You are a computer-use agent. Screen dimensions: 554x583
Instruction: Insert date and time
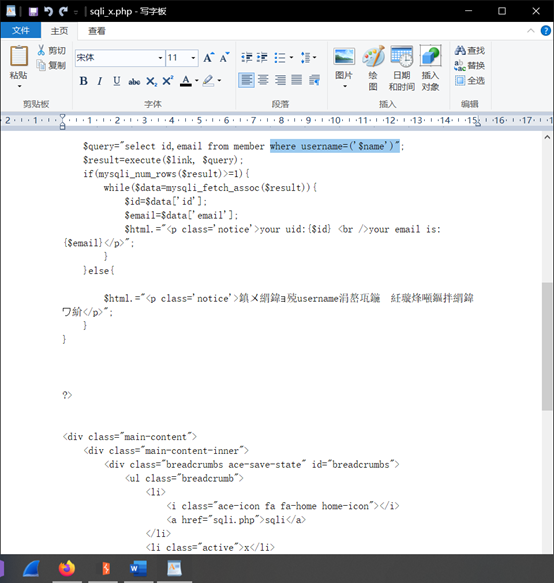click(x=402, y=68)
